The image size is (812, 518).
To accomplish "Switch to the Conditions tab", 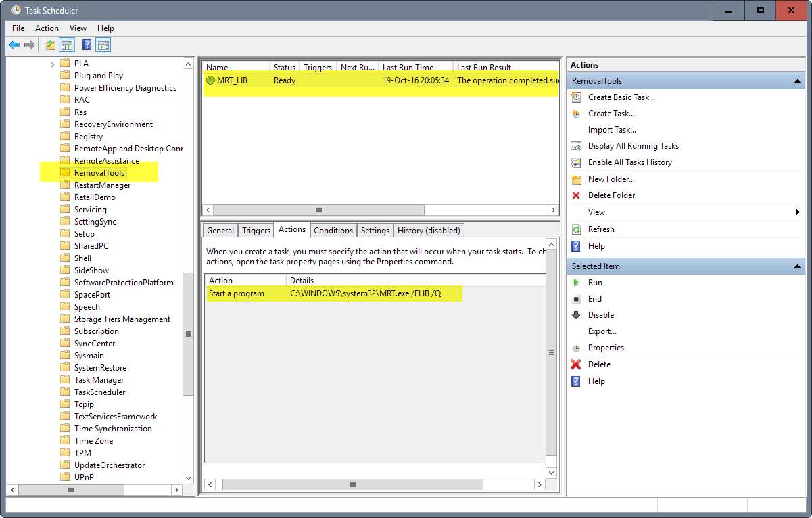I will (333, 231).
